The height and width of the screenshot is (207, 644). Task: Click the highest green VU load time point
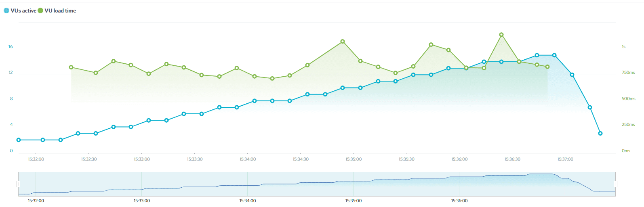pyautogui.click(x=501, y=35)
